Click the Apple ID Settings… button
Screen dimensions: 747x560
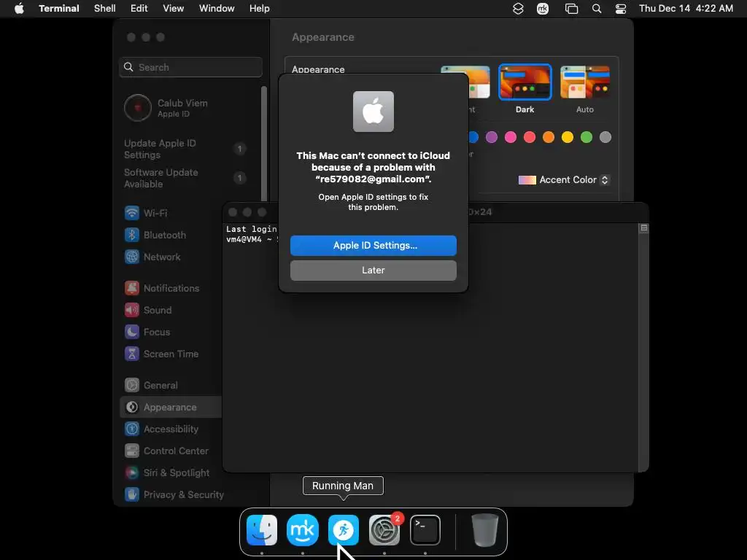coord(373,246)
